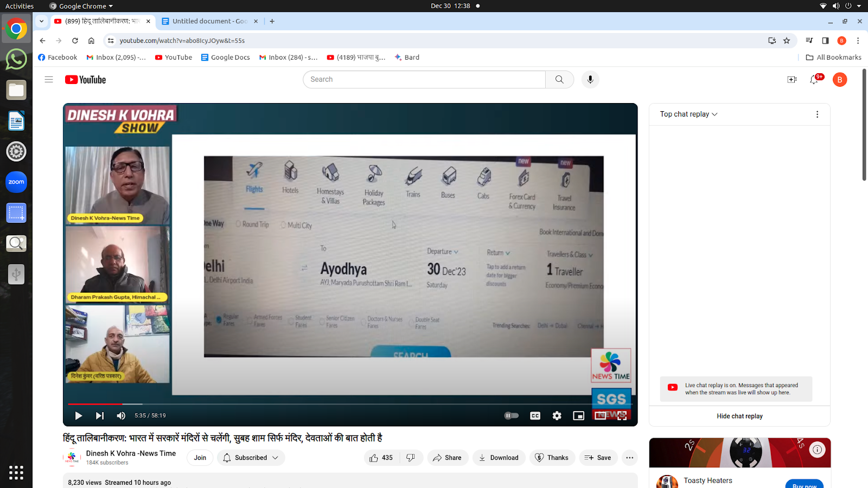This screenshot has width=868, height=488.
Task: Select the YouTube video browser tab
Action: coord(102,21)
